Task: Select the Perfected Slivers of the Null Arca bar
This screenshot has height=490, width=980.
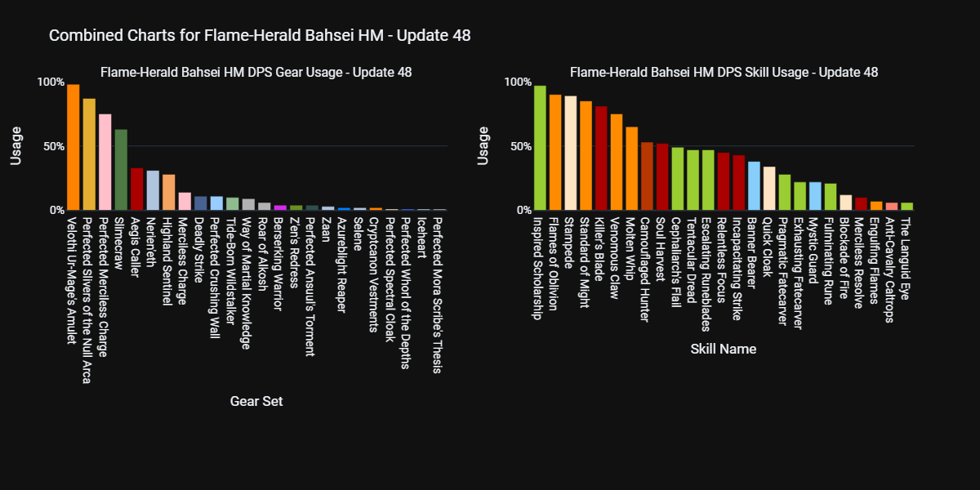Action: (89, 154)
